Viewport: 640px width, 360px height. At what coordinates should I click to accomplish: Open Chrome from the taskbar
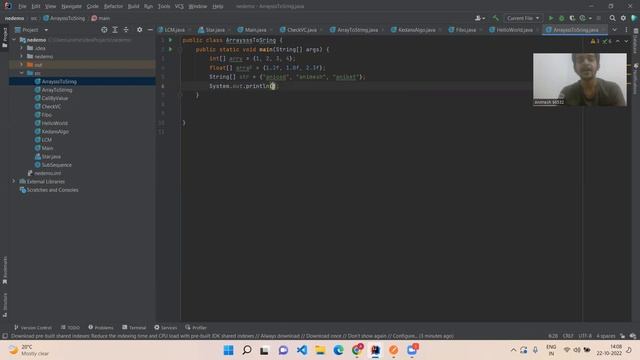click(x=357, y=350)
